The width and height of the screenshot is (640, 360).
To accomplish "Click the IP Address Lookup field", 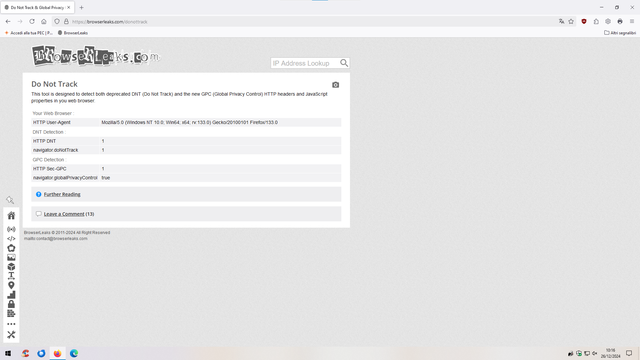I will [304, 63].
